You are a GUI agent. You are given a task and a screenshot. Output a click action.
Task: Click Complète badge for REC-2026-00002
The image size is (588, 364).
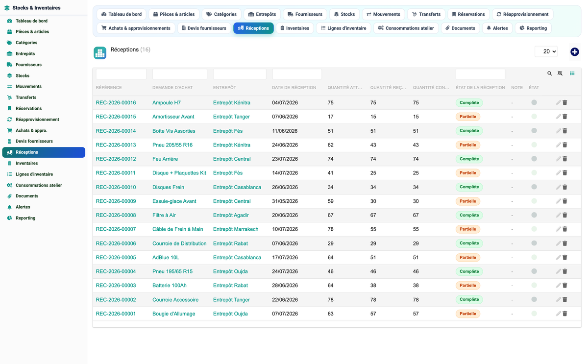469,299
